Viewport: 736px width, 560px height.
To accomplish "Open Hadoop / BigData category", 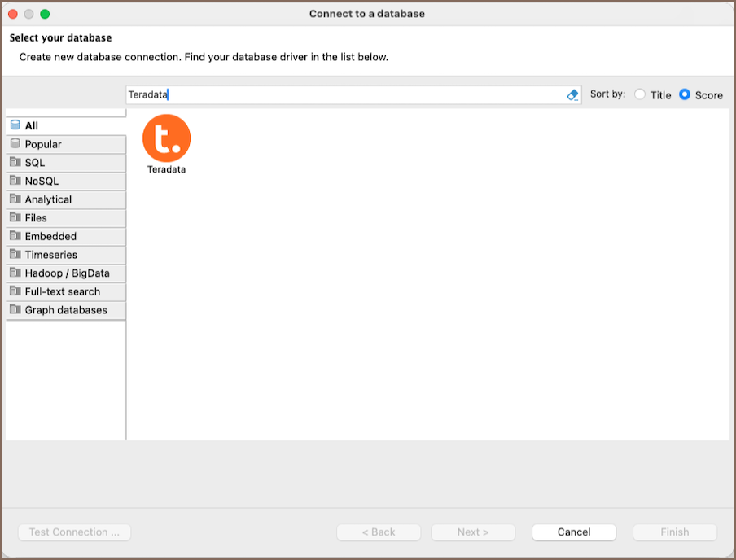I will [x=67, y=273].
